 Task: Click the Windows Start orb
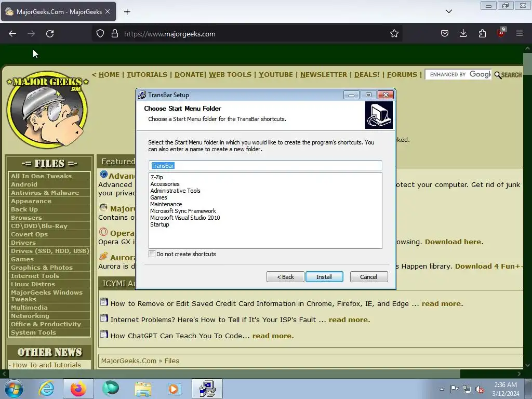point(14,389)
